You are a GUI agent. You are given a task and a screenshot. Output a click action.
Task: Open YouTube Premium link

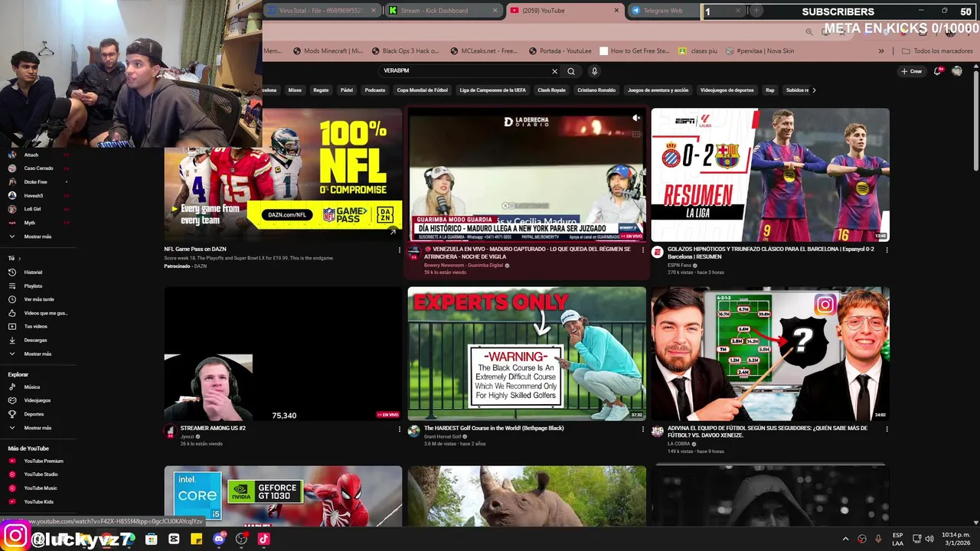click(x=43, y=461)
